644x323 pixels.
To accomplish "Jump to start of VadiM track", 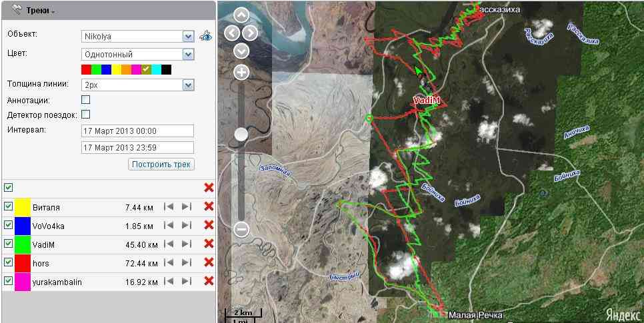I will 170,244.
